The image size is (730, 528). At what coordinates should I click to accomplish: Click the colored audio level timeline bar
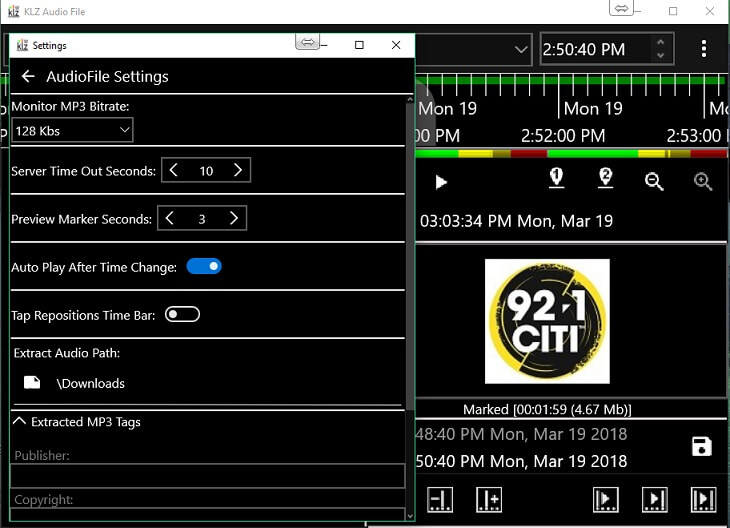click(x=571, y=154)
